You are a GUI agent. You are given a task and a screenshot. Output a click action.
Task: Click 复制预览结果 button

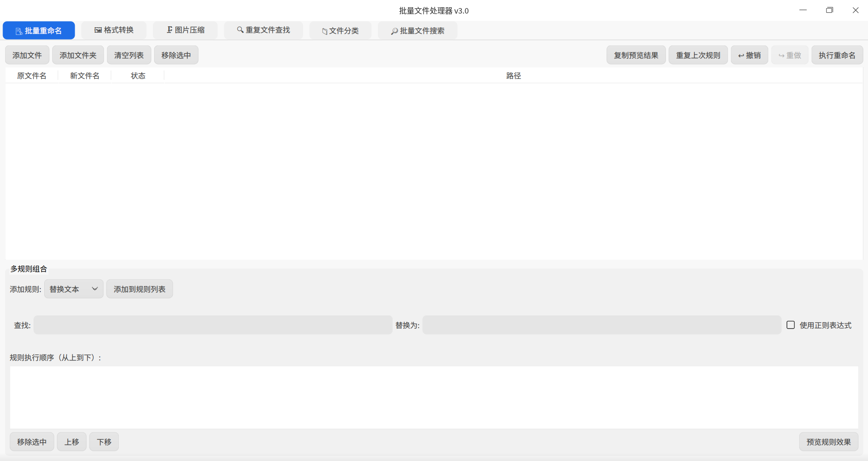[x=636, y=55]
